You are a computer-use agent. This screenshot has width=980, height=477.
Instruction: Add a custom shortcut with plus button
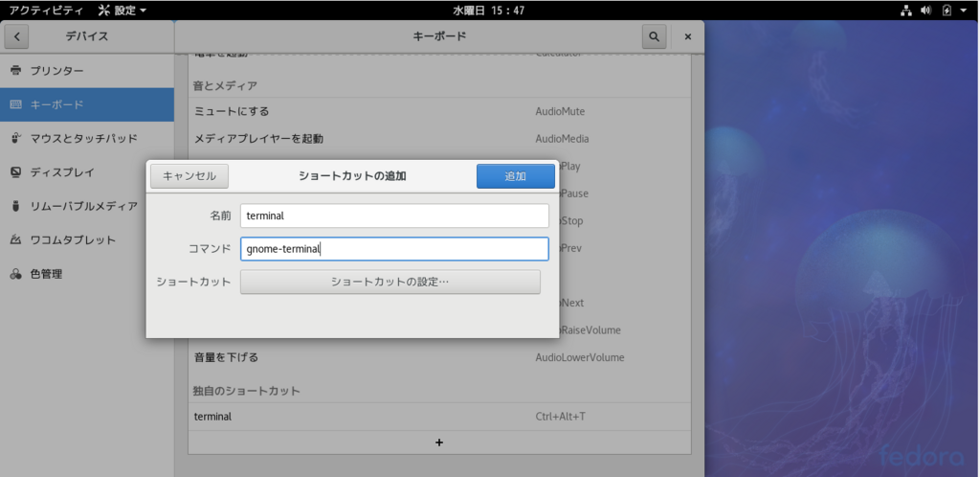pyautogui.click(x=439, y=443)
